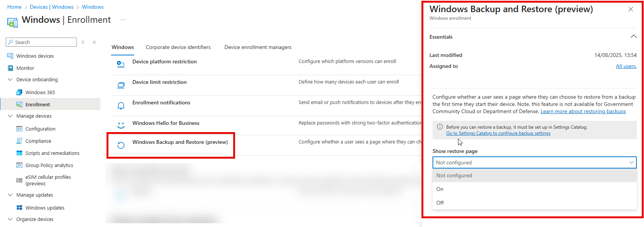Select On in restore page dropdown
The height and width of the screenshot is (227, 644).
(x=534, y=189)
